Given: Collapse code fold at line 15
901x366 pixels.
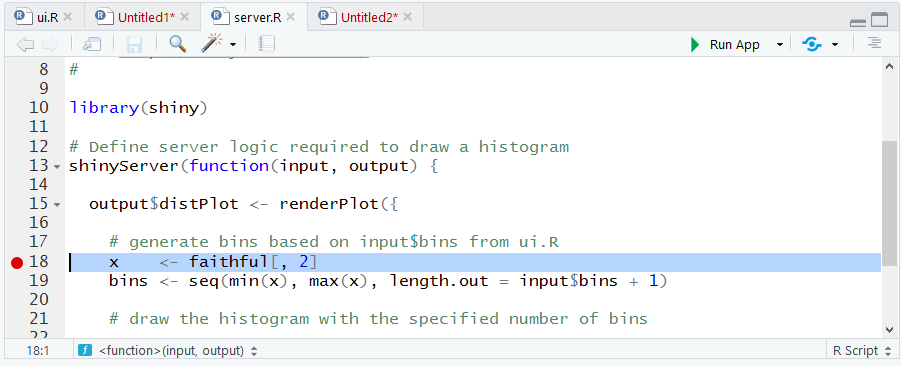Looking at the screenshot, I should tap(57, 205).
